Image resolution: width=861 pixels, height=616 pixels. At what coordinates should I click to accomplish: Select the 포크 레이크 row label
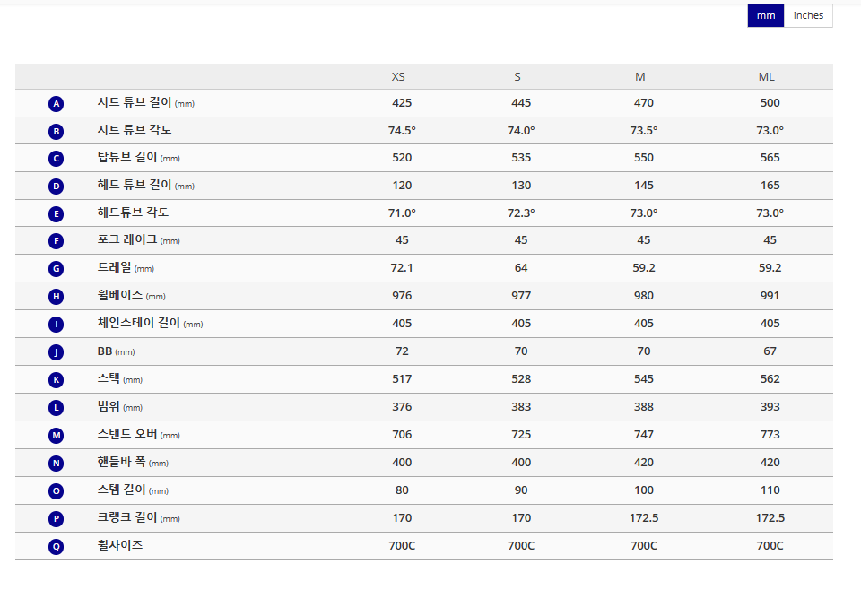(138, 240)
